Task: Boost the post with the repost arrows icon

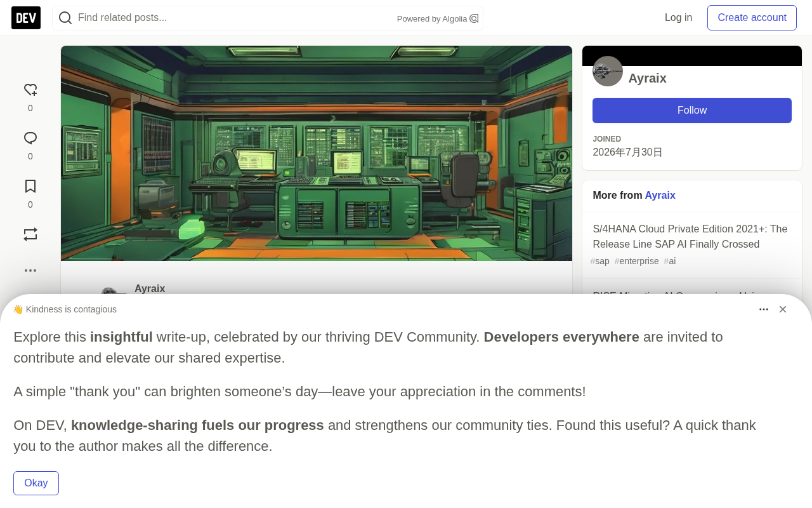Action: [30, 234]
